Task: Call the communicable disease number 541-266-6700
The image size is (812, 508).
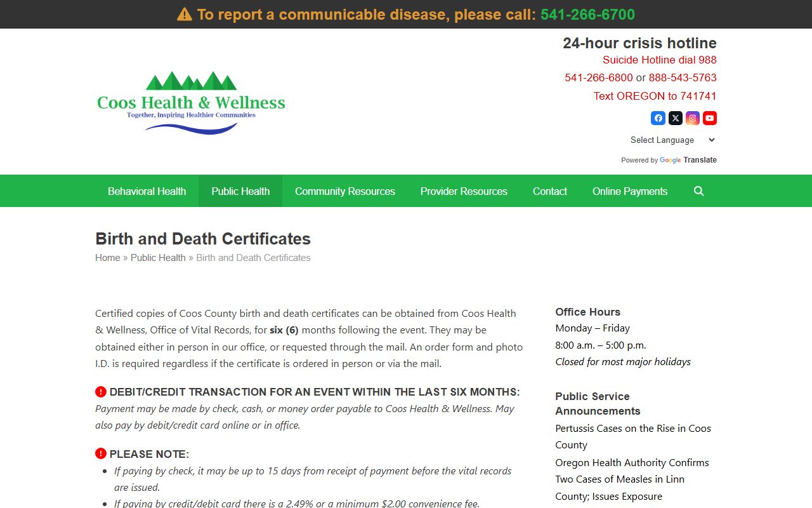Action: (x=587, y=15)
